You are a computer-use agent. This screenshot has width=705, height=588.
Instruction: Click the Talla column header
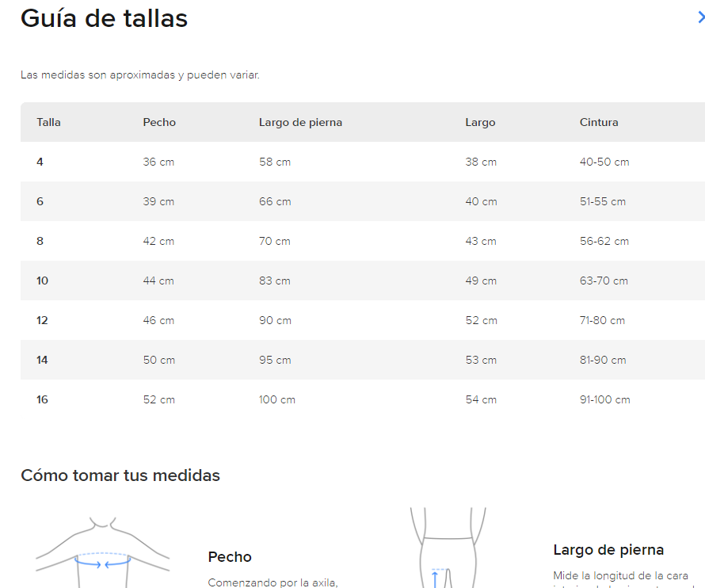[48, 122]
